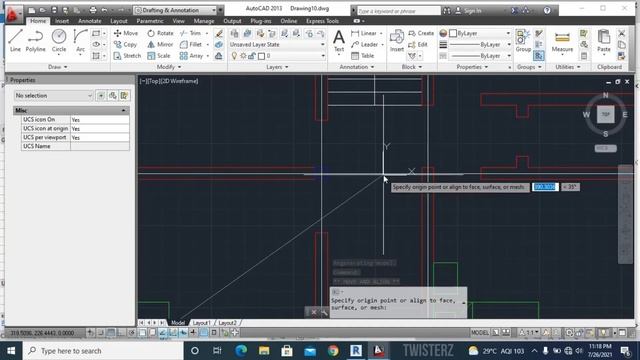640x360 pixels.
Task: Click the viewport controls [Top] label
Action: (x=155, y=81)
